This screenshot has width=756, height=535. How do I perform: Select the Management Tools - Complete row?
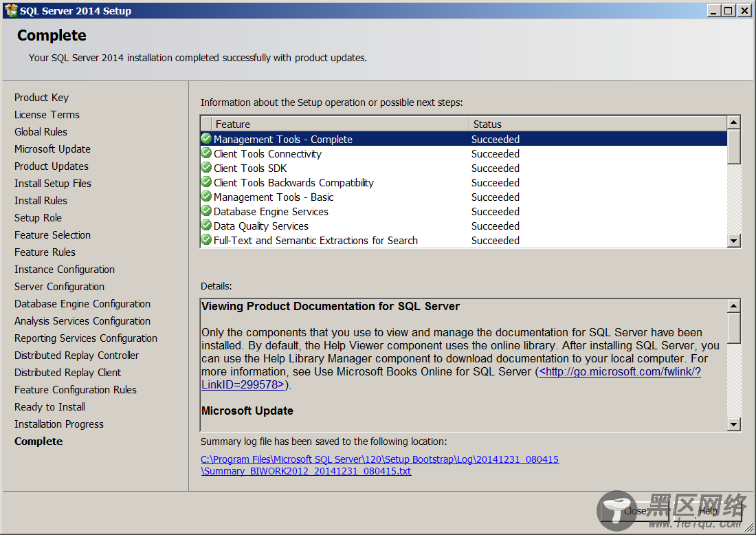464,139
